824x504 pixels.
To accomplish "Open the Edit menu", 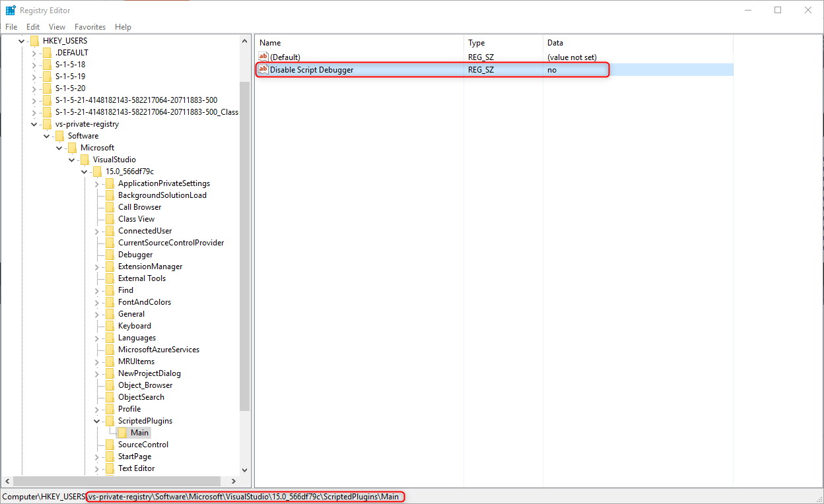I will pyautogui.click(x=33, y=27).
